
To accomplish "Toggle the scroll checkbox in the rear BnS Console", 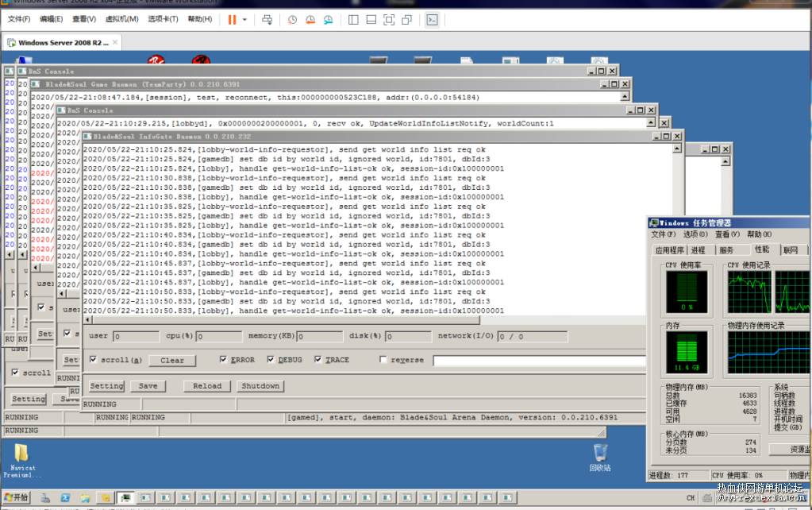I will point(15,372).
